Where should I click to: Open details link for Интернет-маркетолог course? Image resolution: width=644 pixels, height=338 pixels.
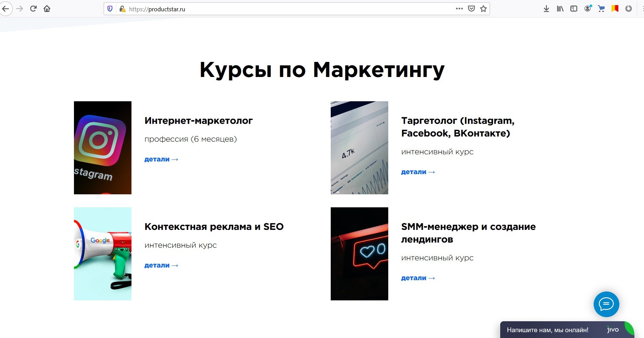(x=161, y=159)
